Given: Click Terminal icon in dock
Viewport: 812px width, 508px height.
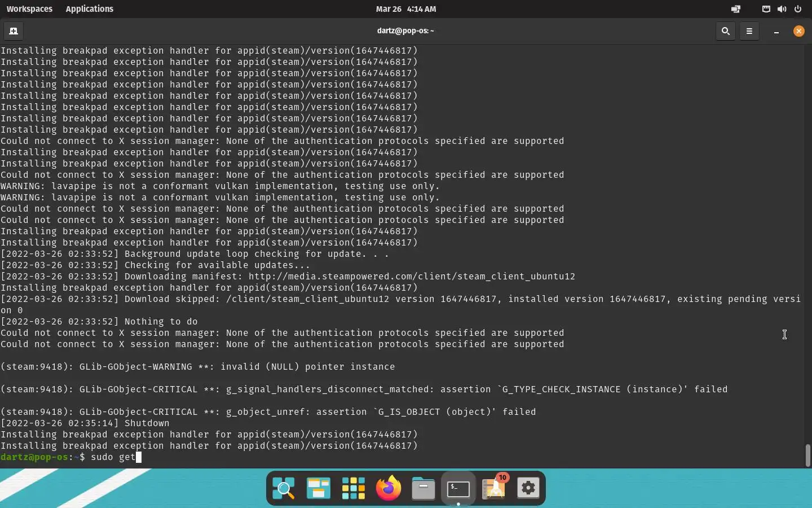Looking at the screenshot, I should click(x=458, y=489).
